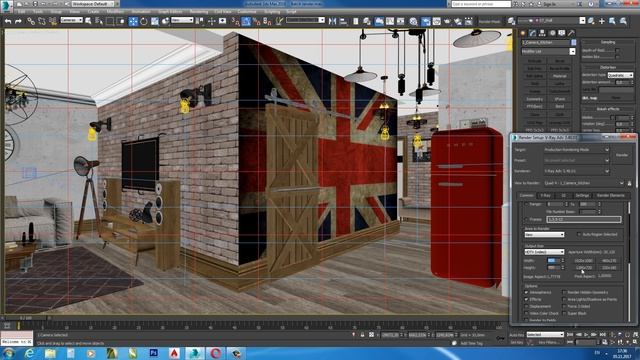Open Select by Name tool
The width and height of the screenshot is (640, 360).
99,21
